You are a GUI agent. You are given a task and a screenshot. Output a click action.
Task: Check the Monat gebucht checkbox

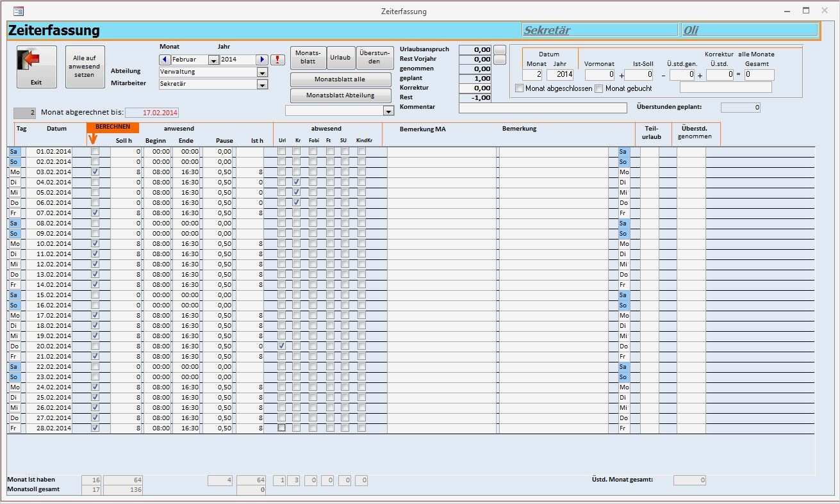598,88
